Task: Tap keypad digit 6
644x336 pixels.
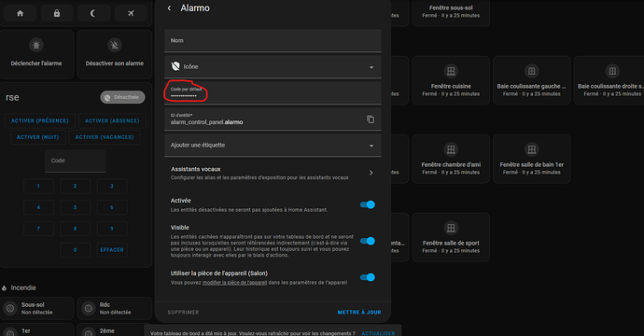Action: pyautogui.click(x=112, y=207)
